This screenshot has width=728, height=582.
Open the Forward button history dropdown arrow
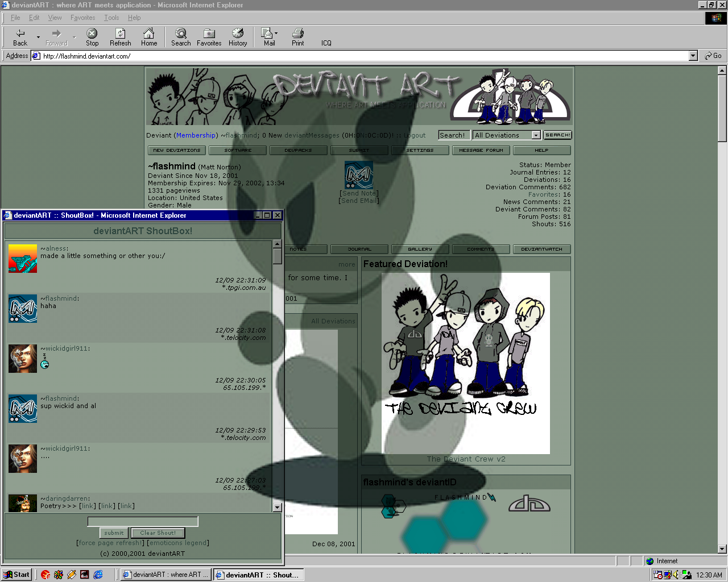[74, 38]
